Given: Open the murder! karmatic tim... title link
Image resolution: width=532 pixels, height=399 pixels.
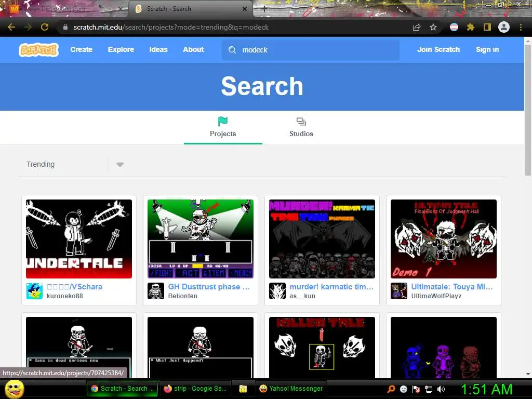Looking at the screenshot, I should [331, 287].
